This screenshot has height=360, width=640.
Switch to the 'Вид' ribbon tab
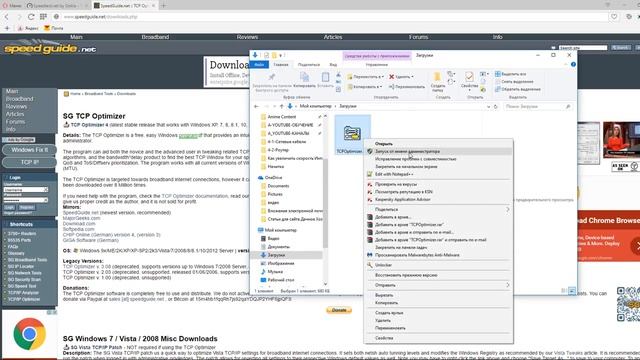click(x=333, y=64)
